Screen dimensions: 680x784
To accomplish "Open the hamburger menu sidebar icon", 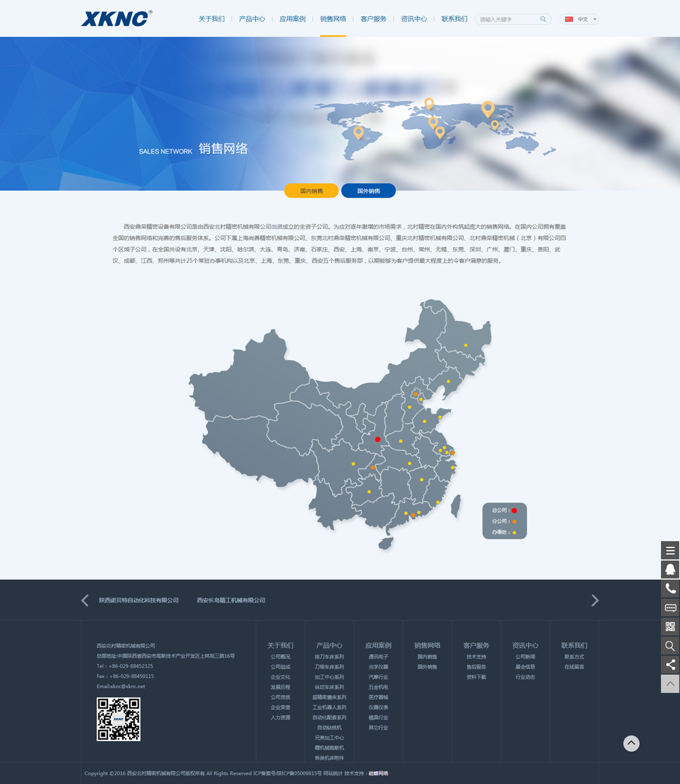I will coord(670,551).
